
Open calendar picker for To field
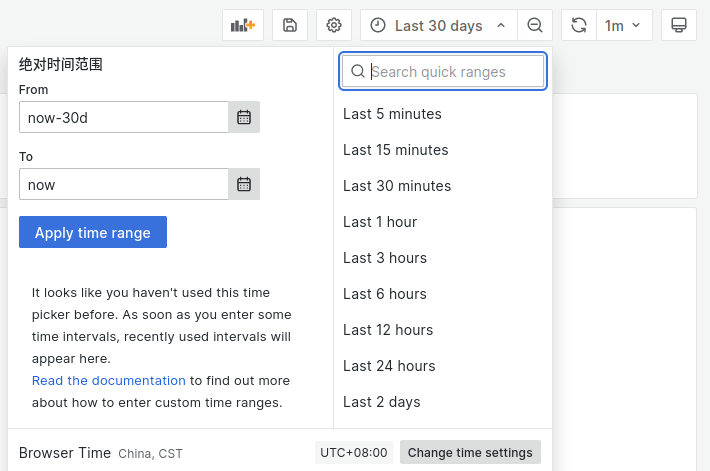(x=244, y=184)
